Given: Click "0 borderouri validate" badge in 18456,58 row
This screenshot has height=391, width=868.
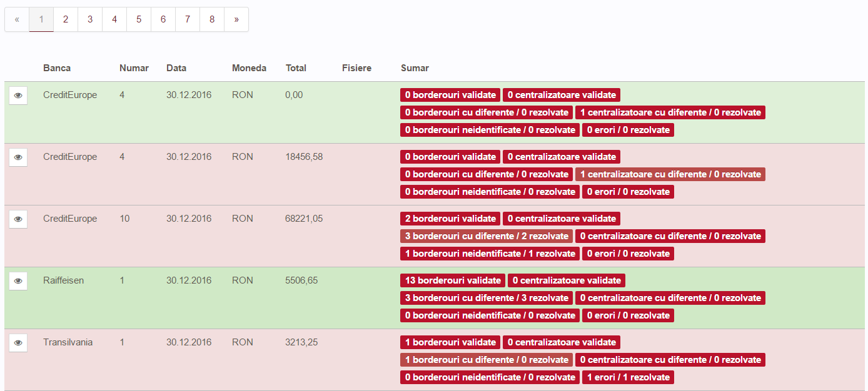Looking at the screenshot, I should tap(450, 157).
